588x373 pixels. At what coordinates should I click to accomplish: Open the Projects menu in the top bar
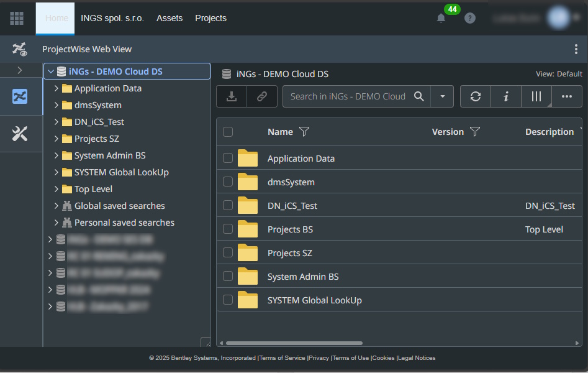pos(210,18)
